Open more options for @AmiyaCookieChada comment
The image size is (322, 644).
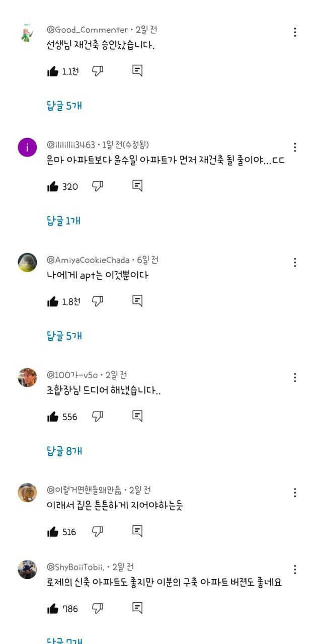tap(295, 262)
